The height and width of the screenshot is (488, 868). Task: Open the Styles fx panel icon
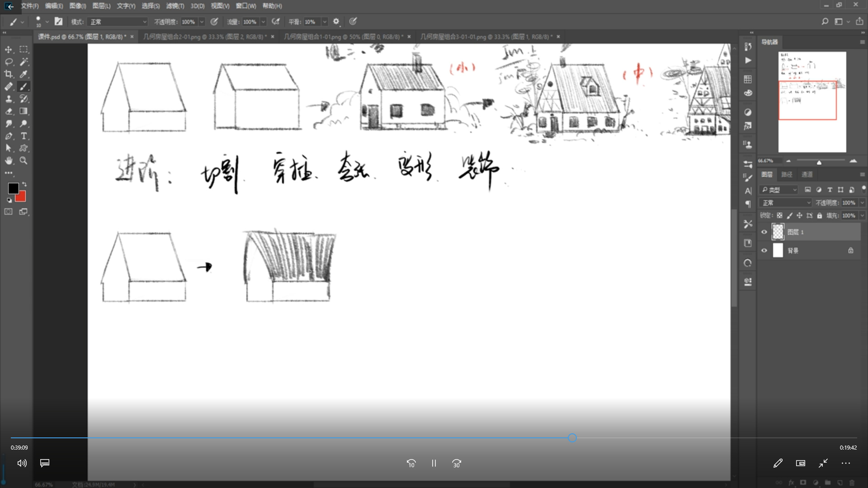[748, 126]
